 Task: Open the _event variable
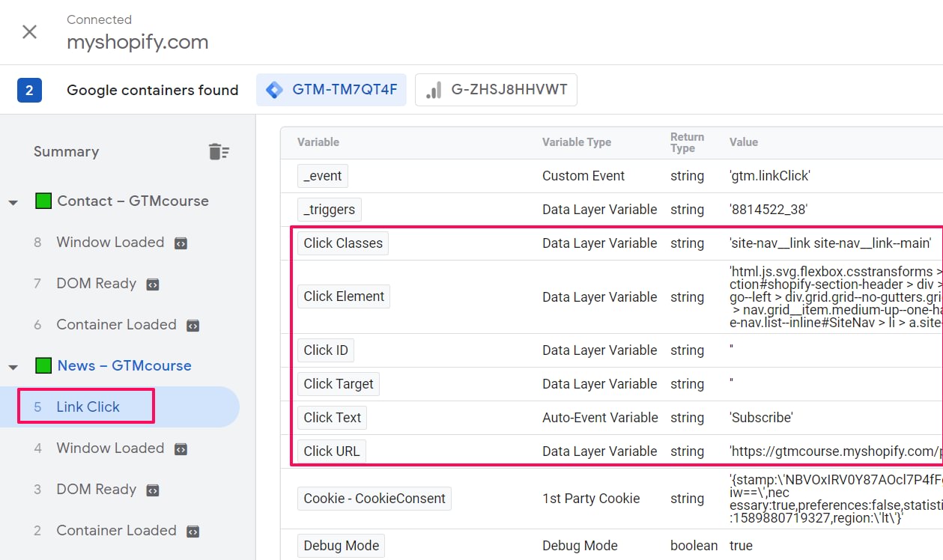click(x=323, y=176)
